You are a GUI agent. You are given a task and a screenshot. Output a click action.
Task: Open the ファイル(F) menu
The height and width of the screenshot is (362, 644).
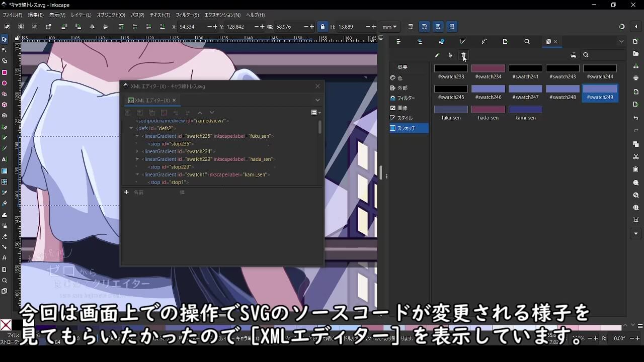[13, 15]
